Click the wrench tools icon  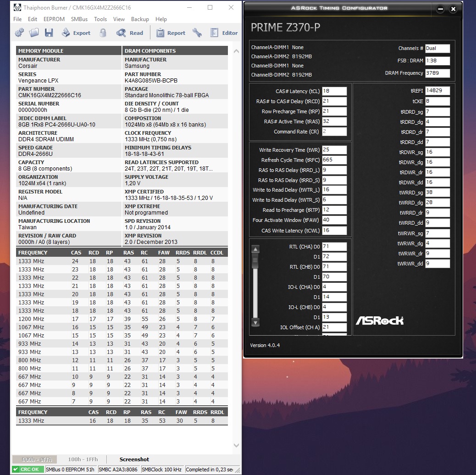197,33
